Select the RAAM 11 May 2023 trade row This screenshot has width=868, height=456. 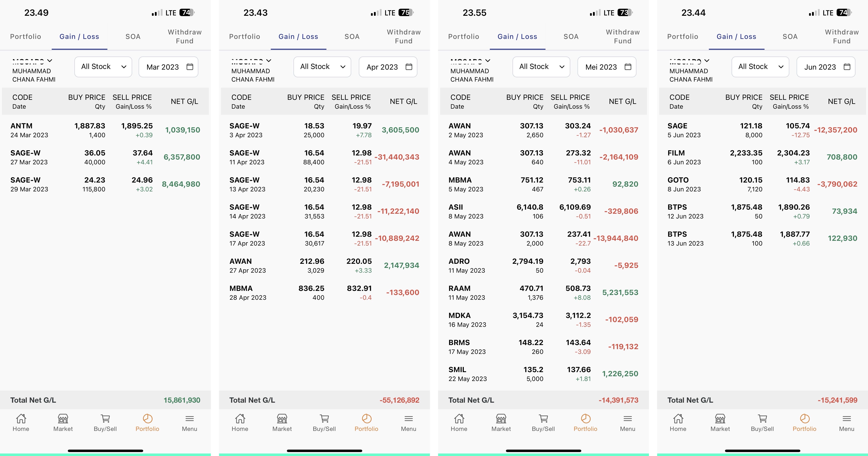tap(543, 292)
